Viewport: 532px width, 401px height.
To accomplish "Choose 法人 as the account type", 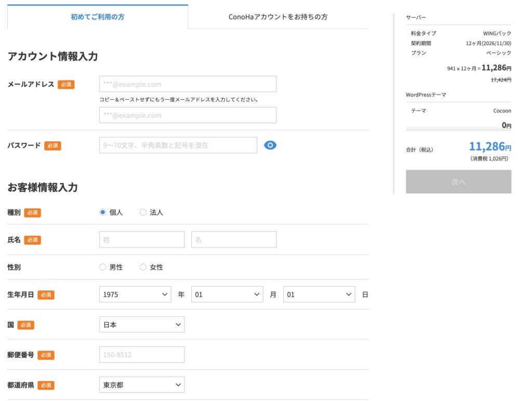I will pos(143,212).
